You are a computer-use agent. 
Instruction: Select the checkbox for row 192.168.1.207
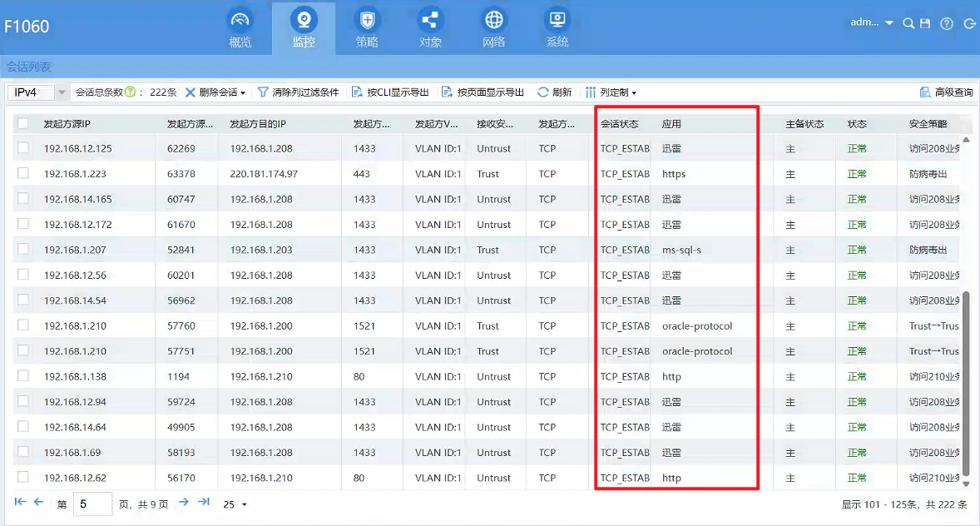(23, 250)
